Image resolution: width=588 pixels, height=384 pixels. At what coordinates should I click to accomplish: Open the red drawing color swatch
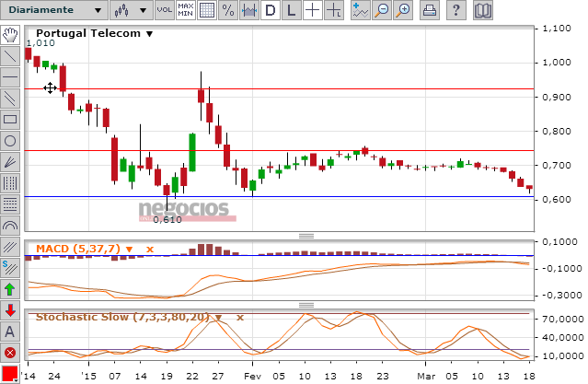point(10,374)
